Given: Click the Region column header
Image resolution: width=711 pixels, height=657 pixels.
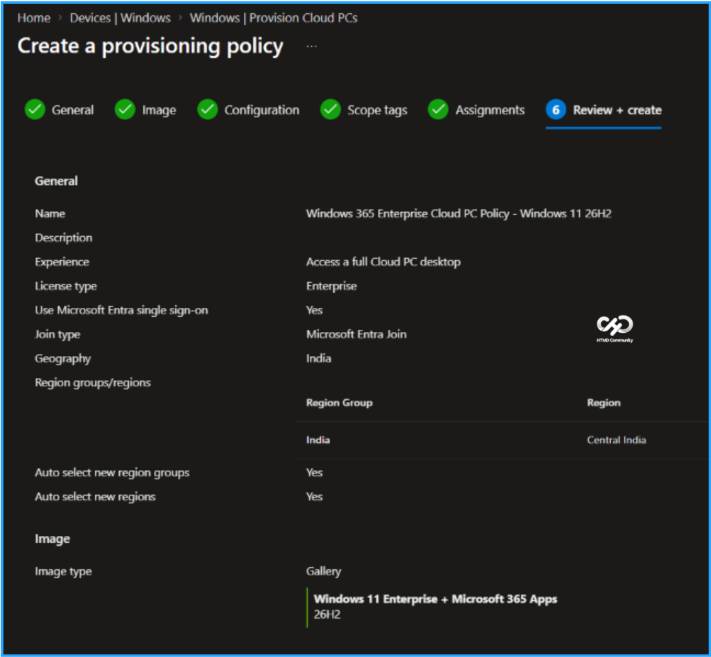Looking at the screenshot, I should (604, 403).
